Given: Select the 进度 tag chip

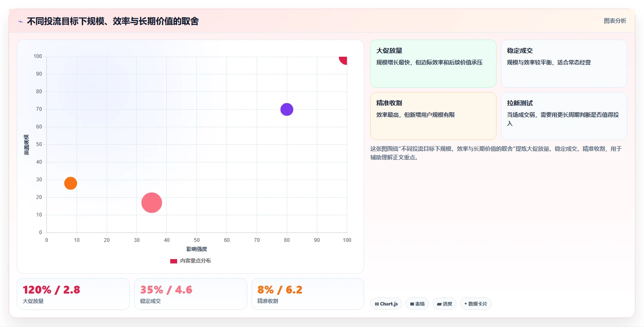Looking at the screenshot, I should coord(445,304).
